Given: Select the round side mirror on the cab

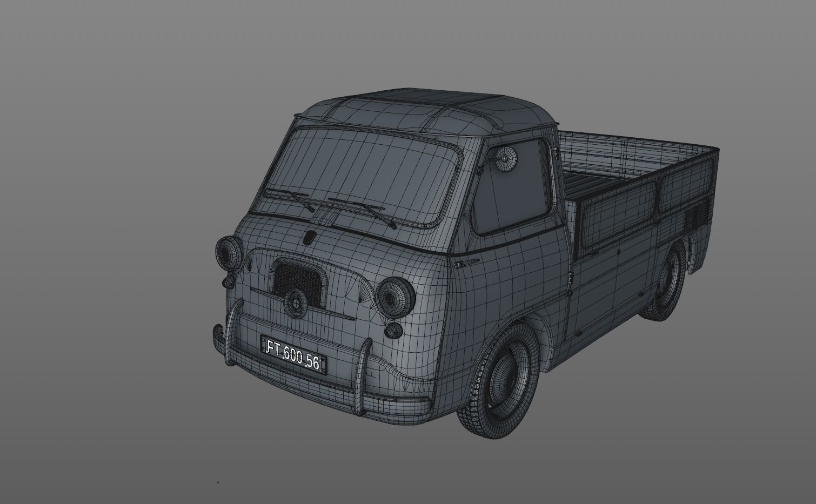Looking at the screenshot, I should tap(507, 159).
